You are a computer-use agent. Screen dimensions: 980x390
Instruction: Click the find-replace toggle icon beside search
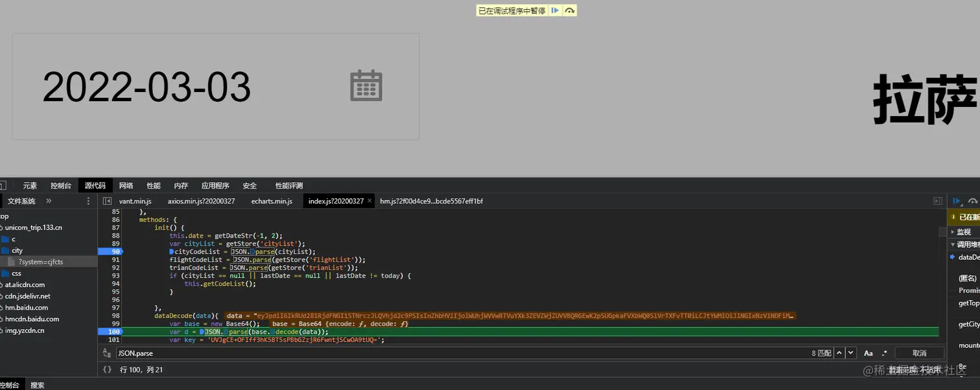[106, 353]
